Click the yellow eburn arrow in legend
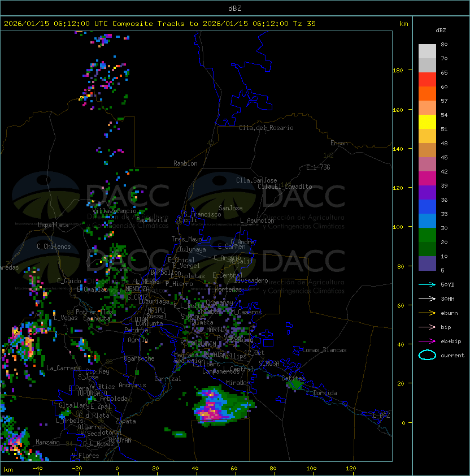The width and height of the screenshot is (470, 476). click(427, 313)
